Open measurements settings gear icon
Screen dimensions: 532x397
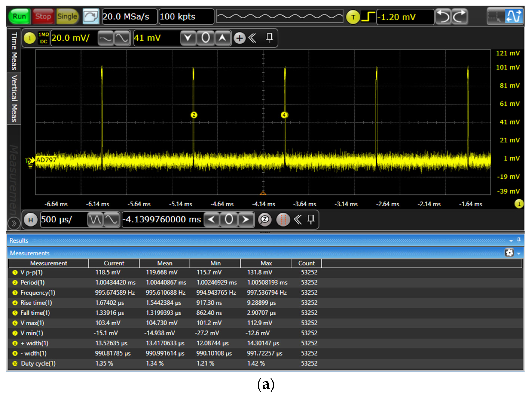pos(509,253)
